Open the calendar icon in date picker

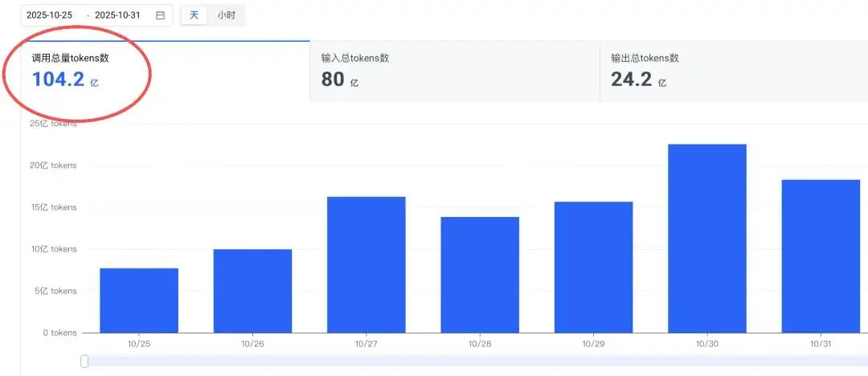[x=161, y=15]
